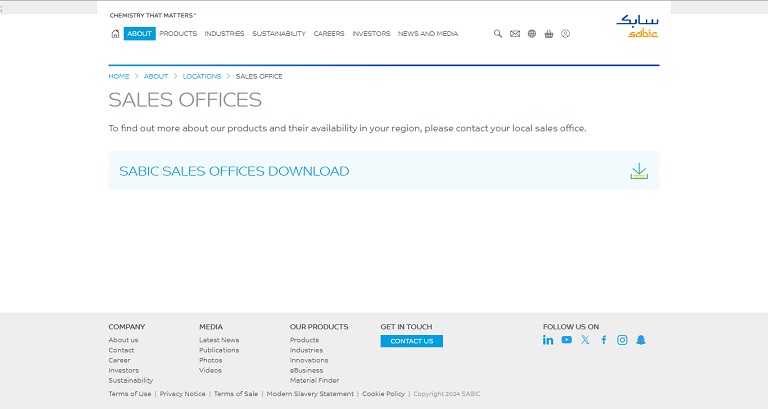Open the Products menu

pos(178,34)
